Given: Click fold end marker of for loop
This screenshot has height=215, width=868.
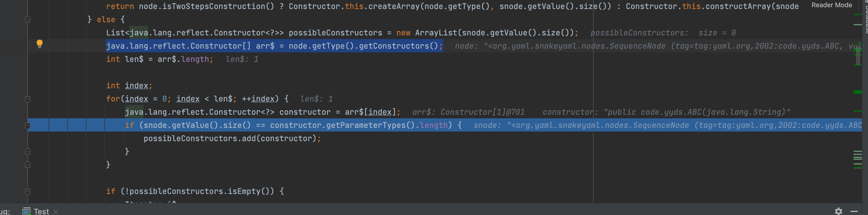Looking at the screenshot, I should [28, 165].
